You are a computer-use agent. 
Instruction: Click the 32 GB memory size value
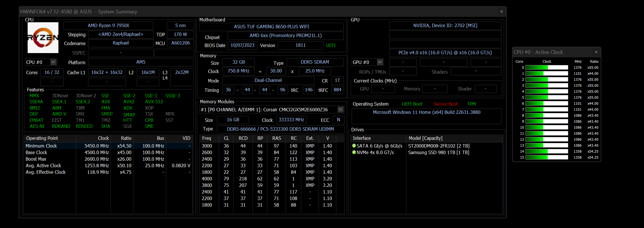pyautogui.click(x=239, y=62)
